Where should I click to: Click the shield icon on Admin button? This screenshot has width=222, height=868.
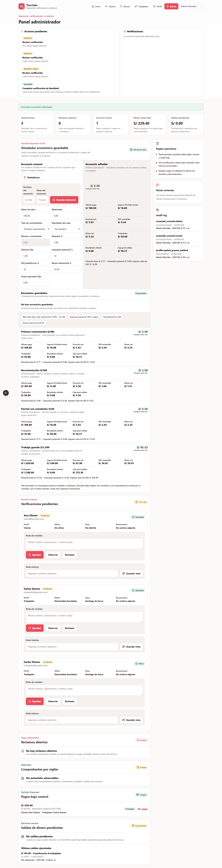click(168, 6)
